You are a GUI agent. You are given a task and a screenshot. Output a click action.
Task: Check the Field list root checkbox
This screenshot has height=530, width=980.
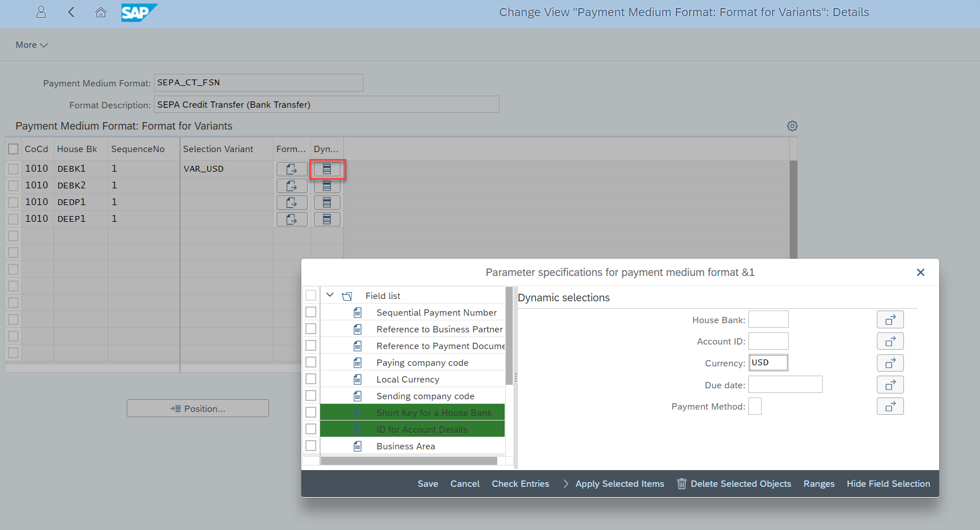[311, 296]
